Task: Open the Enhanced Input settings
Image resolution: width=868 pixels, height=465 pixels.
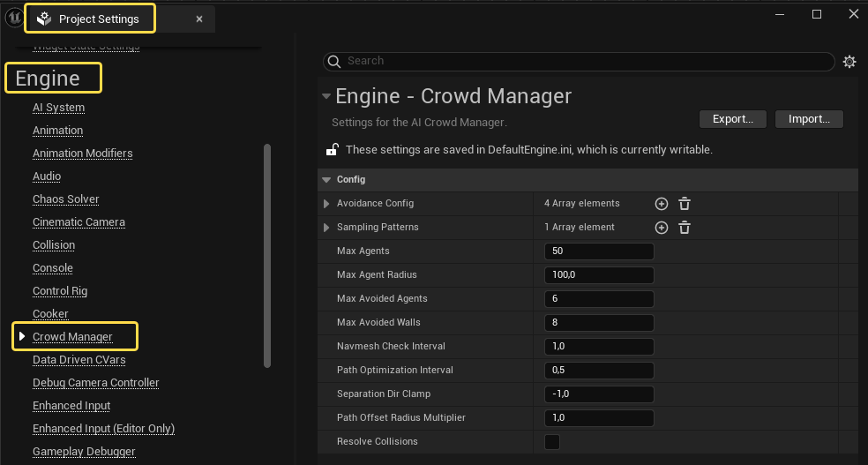Action: (x=71, y=406)
